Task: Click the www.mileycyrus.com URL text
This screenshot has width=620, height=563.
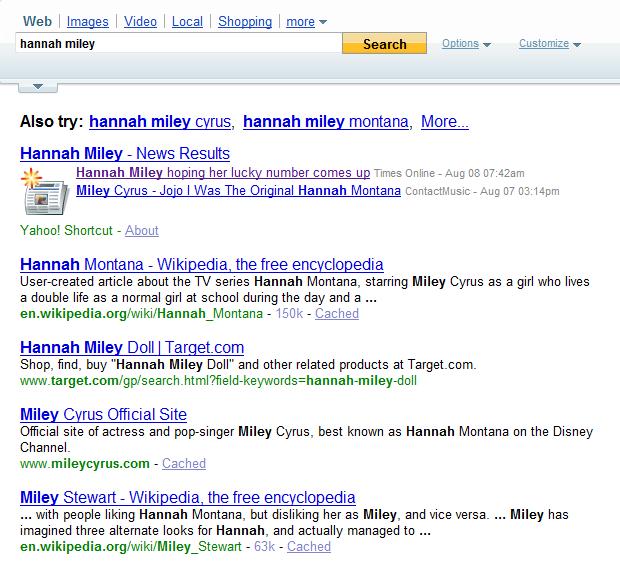Action: pyautogui.click(x=85, y=463)
